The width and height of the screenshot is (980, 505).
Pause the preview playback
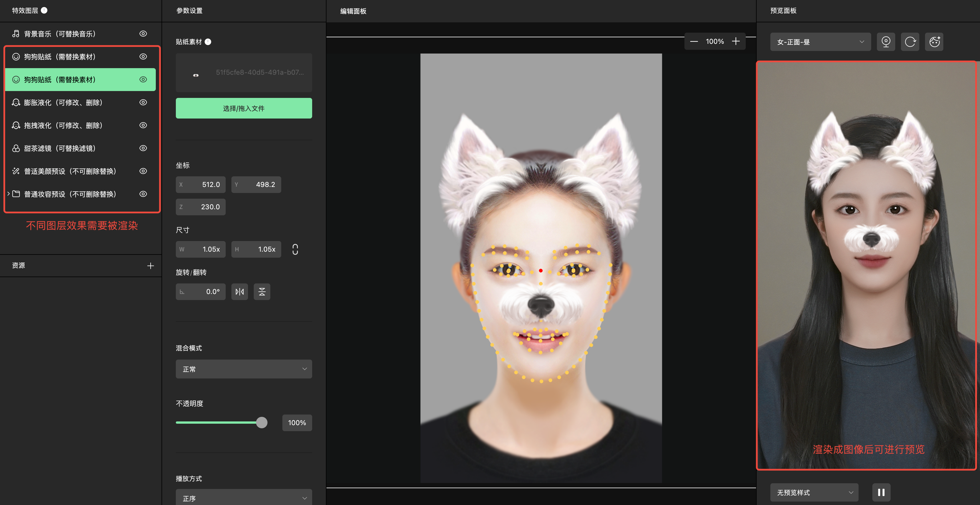pyautogui.click(x=881, y=492)
